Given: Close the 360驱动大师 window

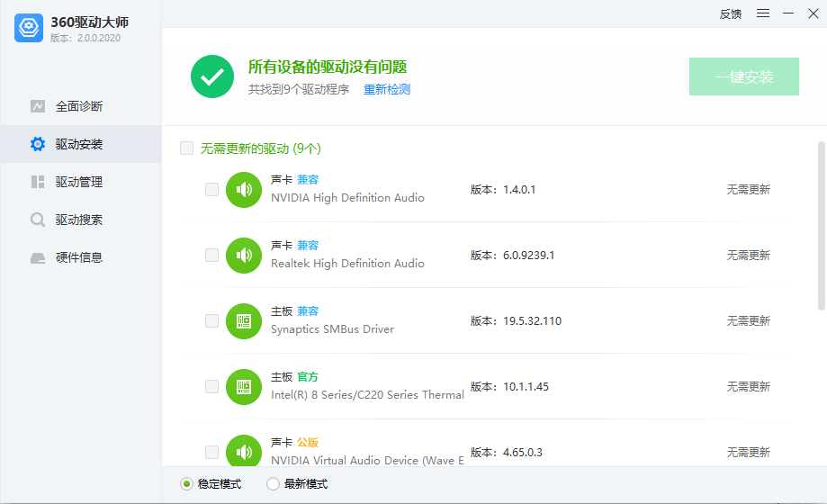Looking at the screenshot, I should pyautogui.click(x=814, y=13).
